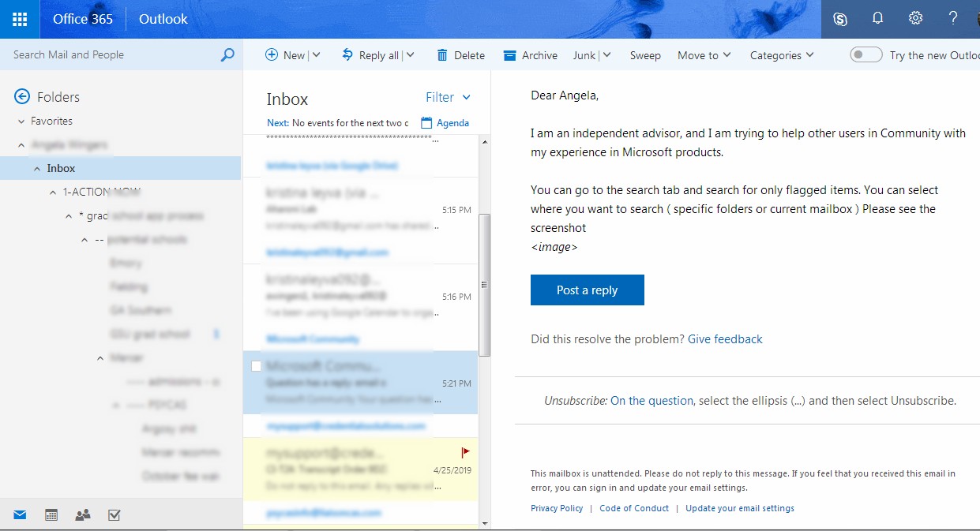Screen dimensions: 980x531
Task: Click the message list scrollbar up arrow
Action: pos(484,142)
